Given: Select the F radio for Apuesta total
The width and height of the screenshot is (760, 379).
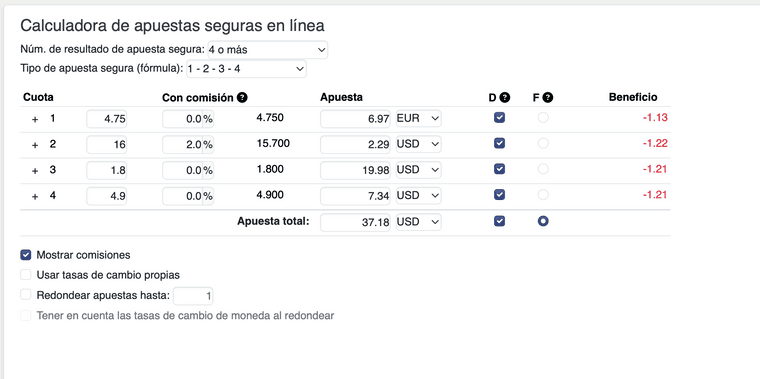Looking at the screenshot, I should (x=543, y=221).
